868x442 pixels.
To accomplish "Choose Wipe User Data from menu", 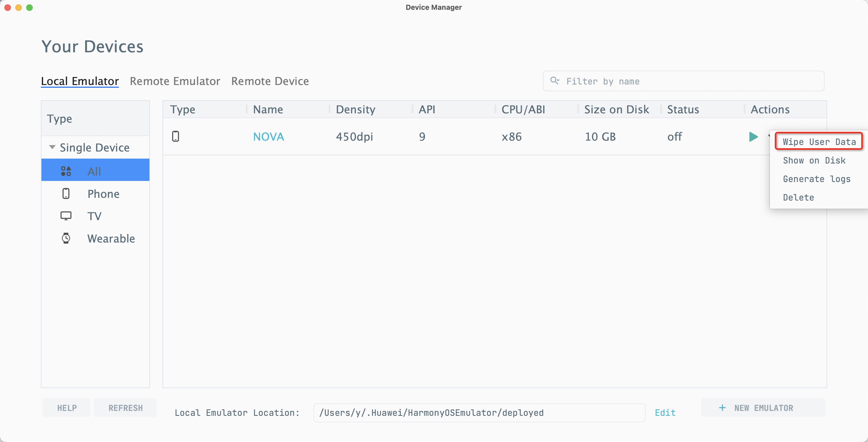I will (x=819, y=142).
